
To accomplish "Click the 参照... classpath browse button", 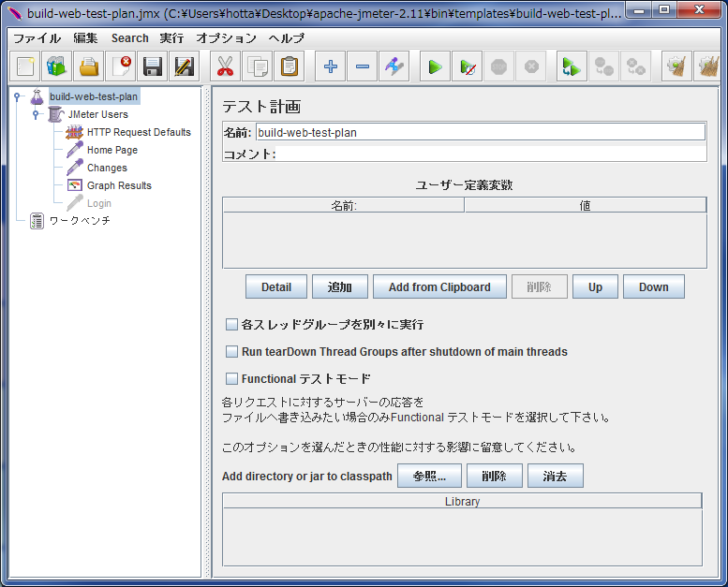I will pos(429,476).
